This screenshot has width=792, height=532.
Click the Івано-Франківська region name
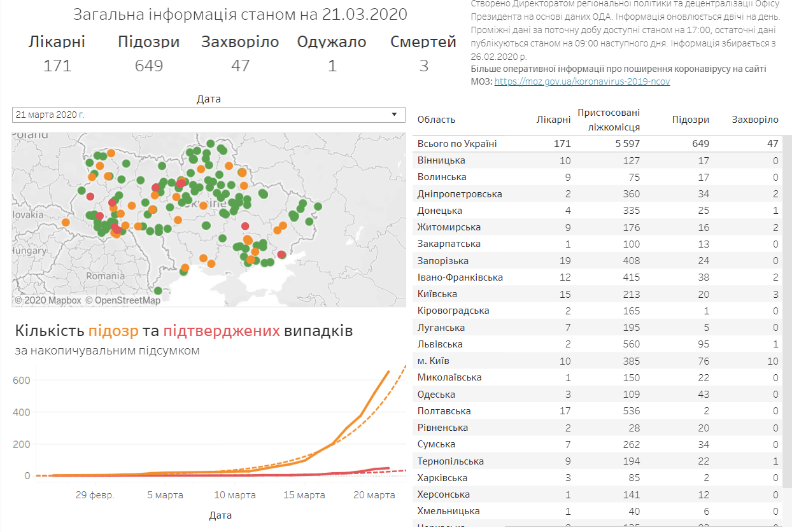coord(460,277)
